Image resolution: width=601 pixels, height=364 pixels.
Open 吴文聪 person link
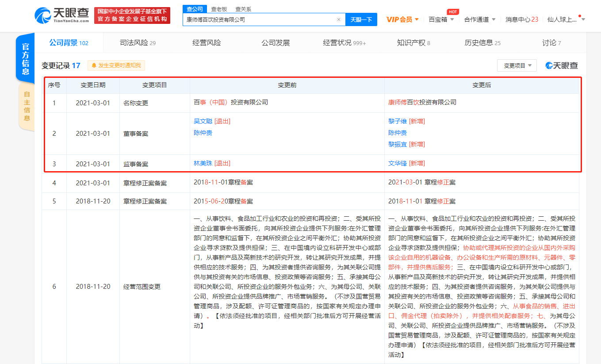tap(203, 121)
